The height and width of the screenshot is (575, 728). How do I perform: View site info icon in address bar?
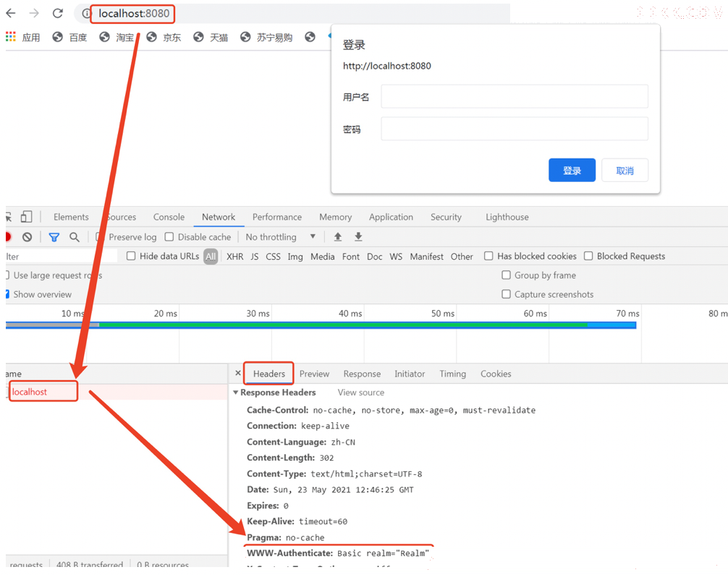coord(86,14)
